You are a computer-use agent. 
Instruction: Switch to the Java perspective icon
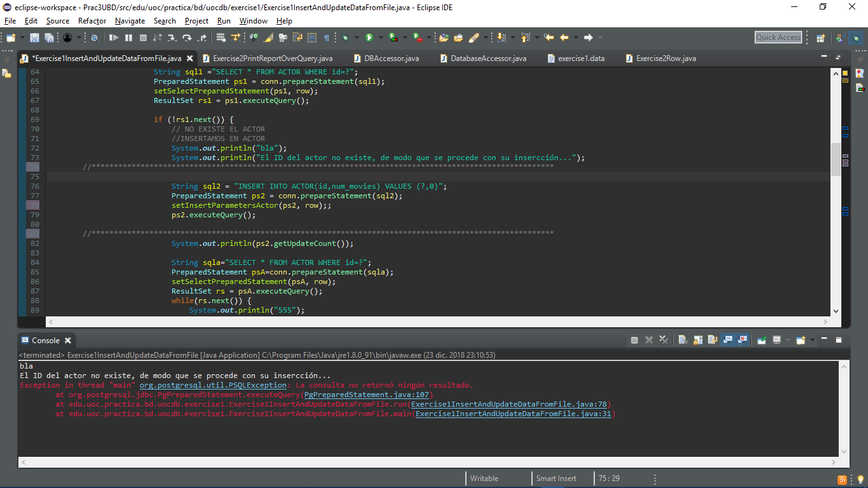839,38
